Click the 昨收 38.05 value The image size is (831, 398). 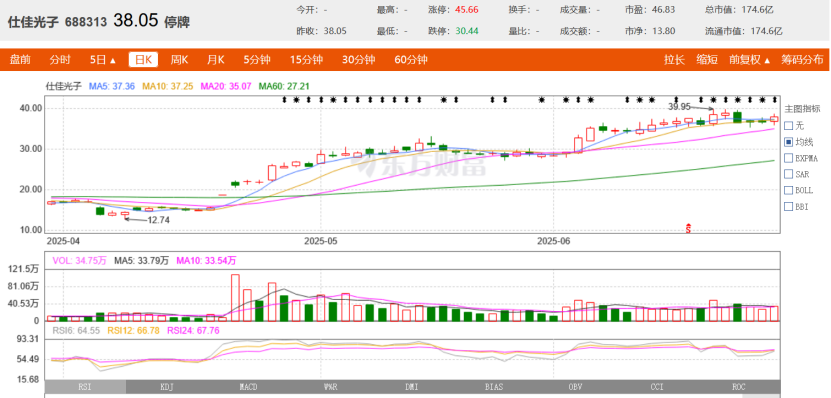(x=334, y=31)
